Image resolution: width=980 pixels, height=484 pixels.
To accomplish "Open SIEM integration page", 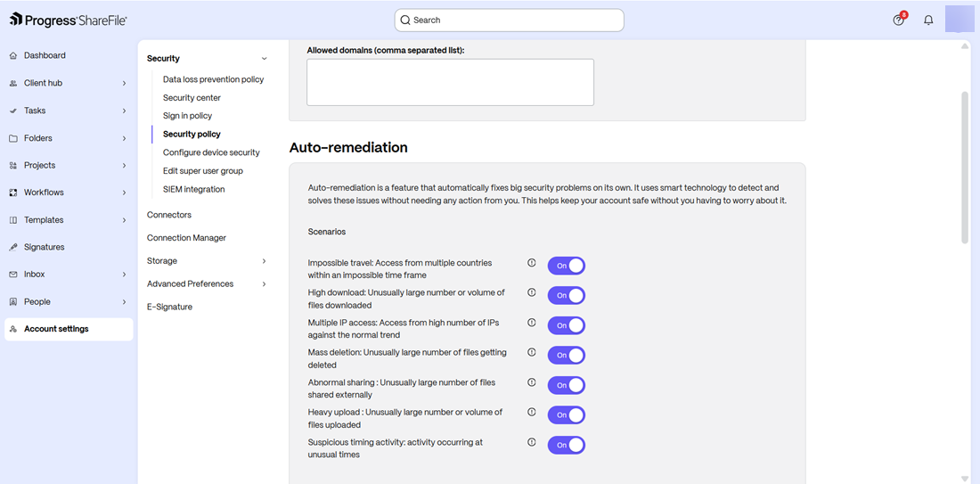I will pos(193,189).
